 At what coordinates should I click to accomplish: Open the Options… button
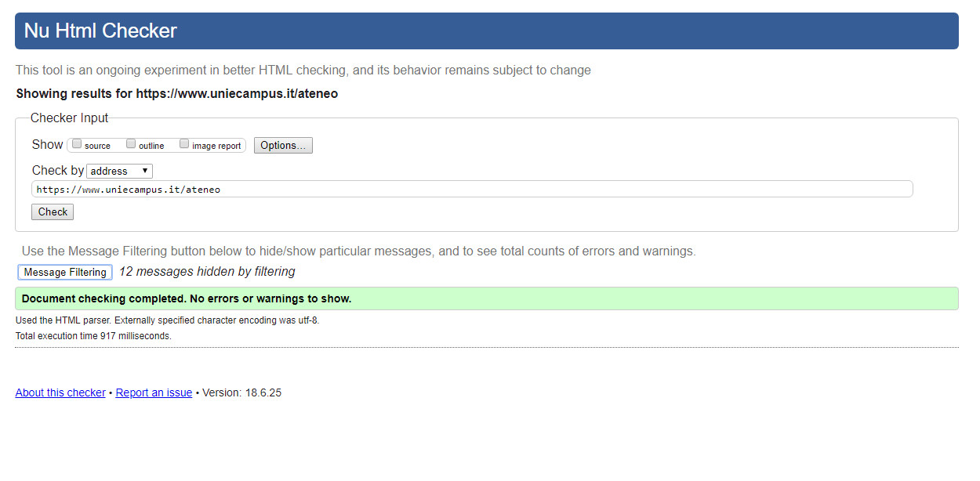(x=283, y=146)
